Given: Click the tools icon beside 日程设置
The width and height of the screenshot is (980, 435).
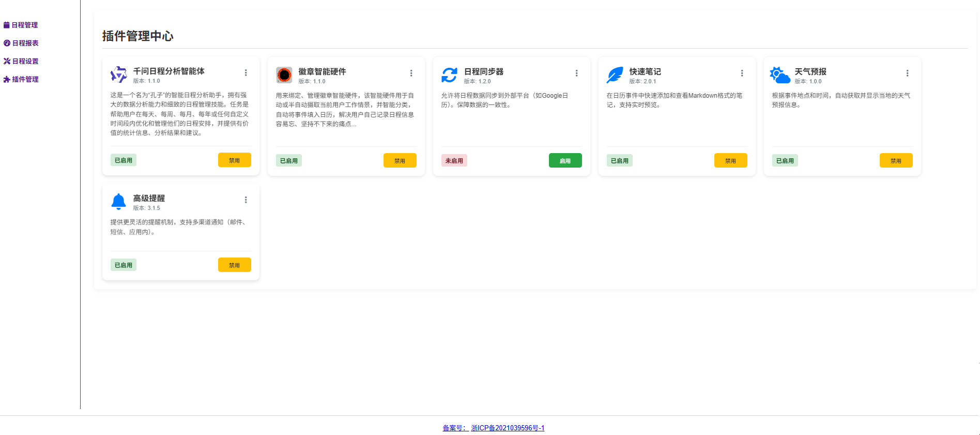Looking at the screenshot, I should 7,61.
